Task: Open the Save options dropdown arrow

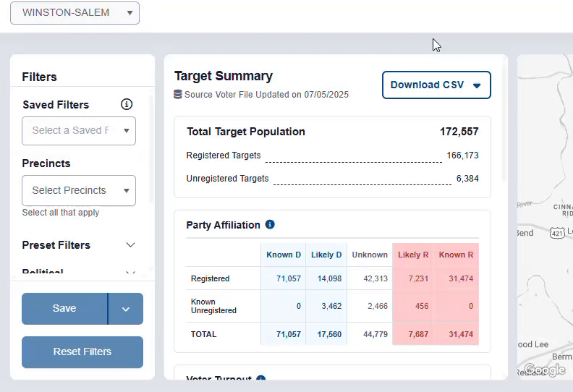Action: [126, 309]
